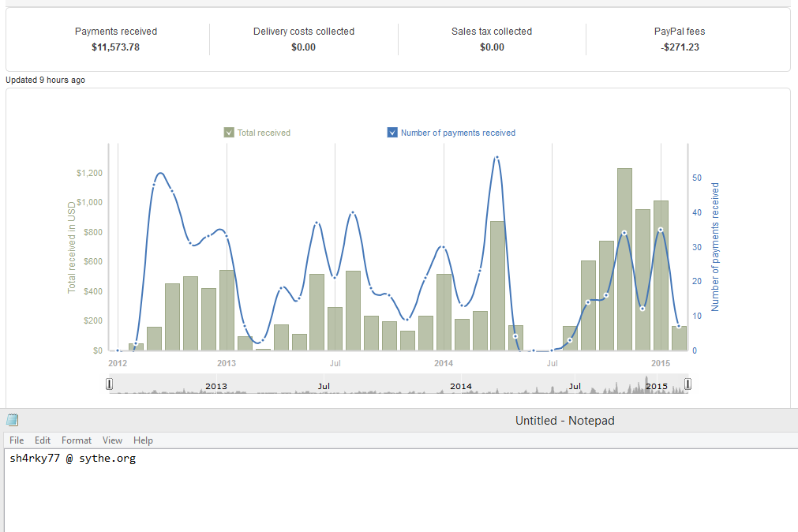Open the Notepad File menu

click(x=17, y=440)
